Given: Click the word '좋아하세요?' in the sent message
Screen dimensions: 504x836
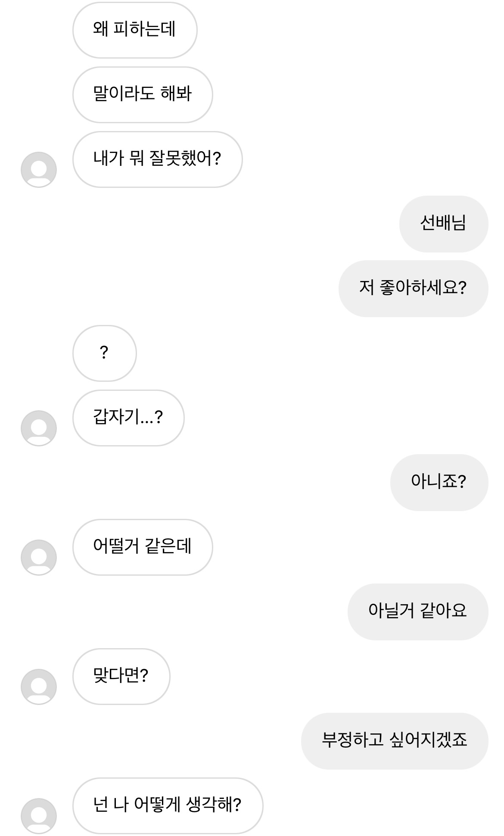Looking at the screenshot, I should pyautogui.click(x=423, y=288).
